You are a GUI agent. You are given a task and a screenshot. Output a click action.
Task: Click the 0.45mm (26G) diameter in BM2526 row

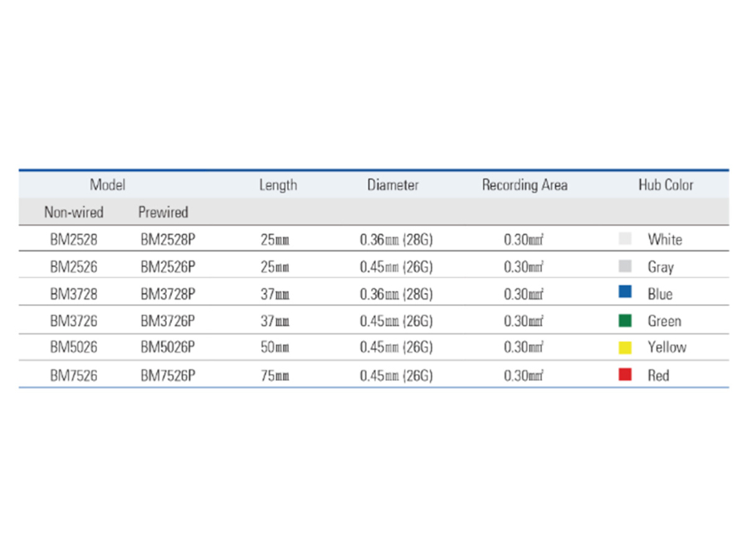(397, 266)
